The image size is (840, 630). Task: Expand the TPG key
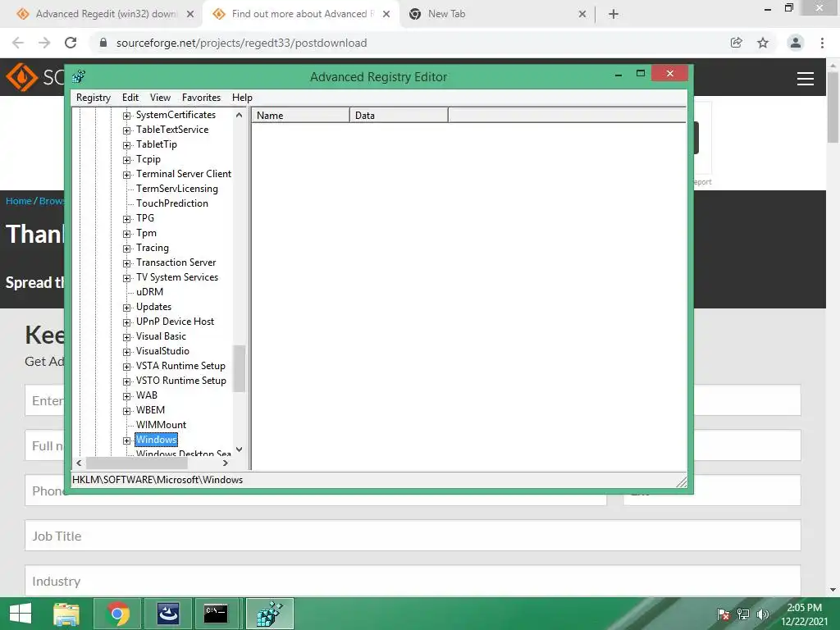[126, 219]
